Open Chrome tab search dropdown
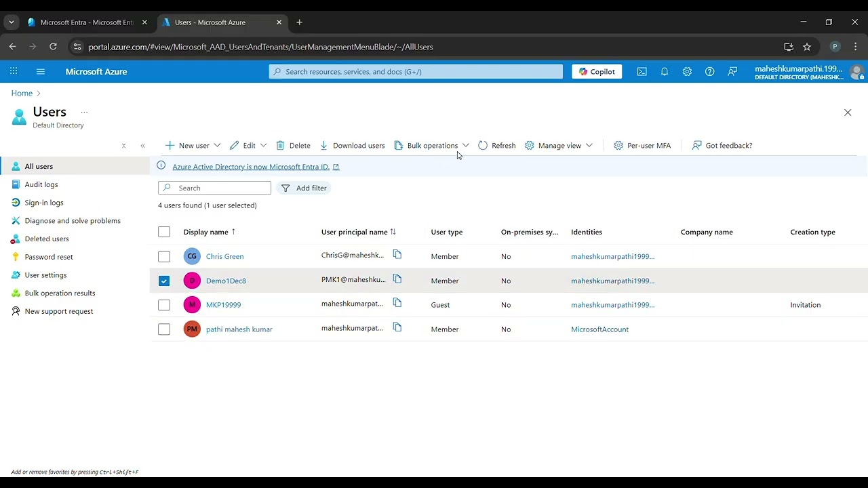Image resolution: width=868 pixels, height=488 pixels. (12, 22)
